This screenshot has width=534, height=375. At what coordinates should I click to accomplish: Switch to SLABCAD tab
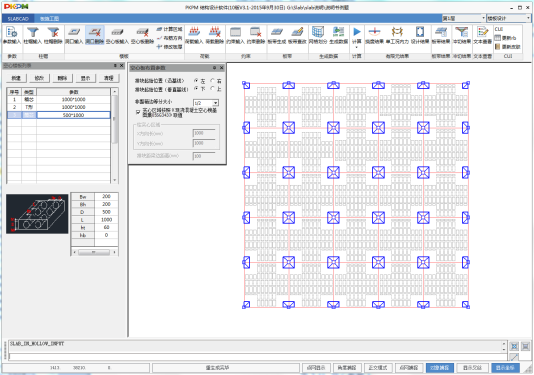click(18, 19)
